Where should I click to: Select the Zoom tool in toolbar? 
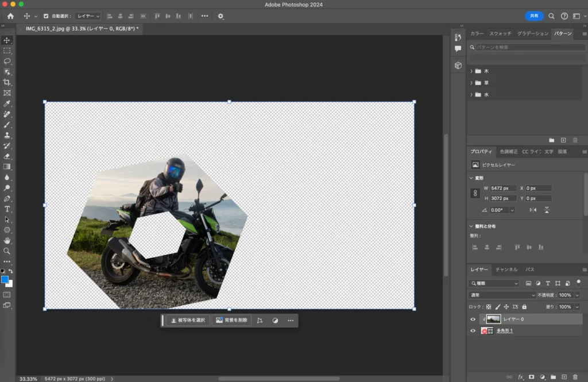[x=7, y=251]
